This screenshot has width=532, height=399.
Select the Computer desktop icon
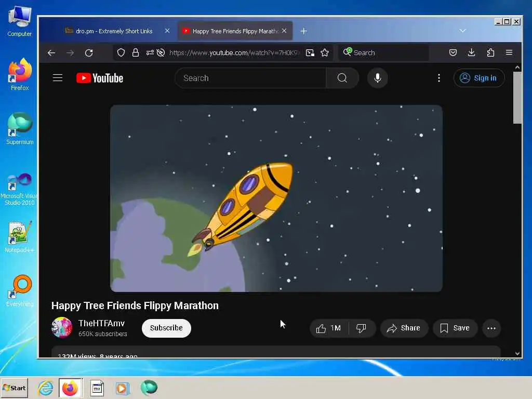click(20, 21)
